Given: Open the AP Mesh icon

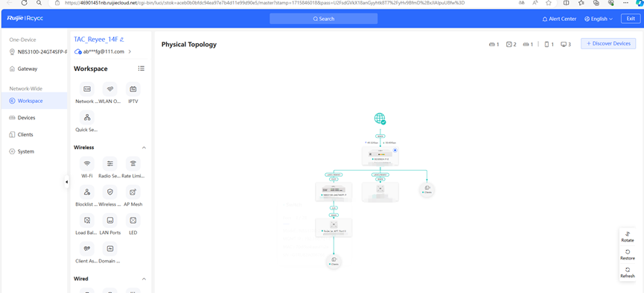Looking at the screenshot, I should click(133, 192).
